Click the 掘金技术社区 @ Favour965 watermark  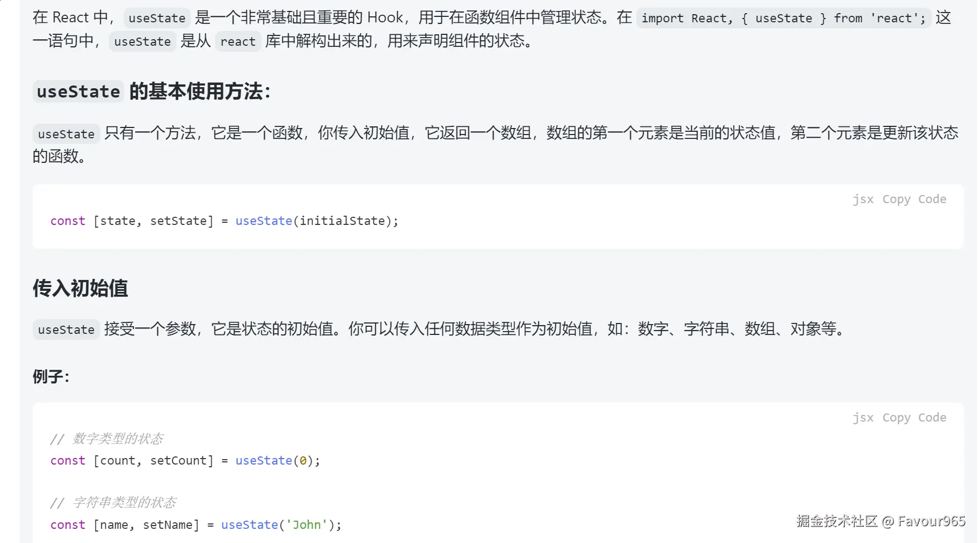click(880, 521)
